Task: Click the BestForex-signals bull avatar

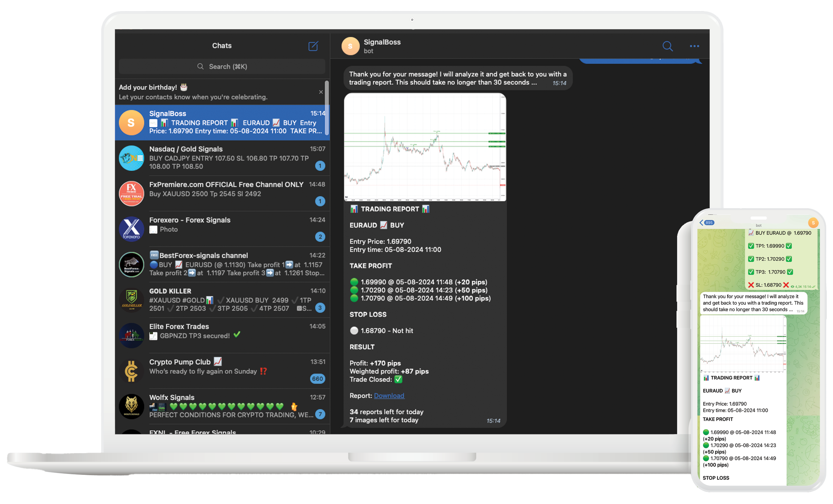Action: coord(132,265)
